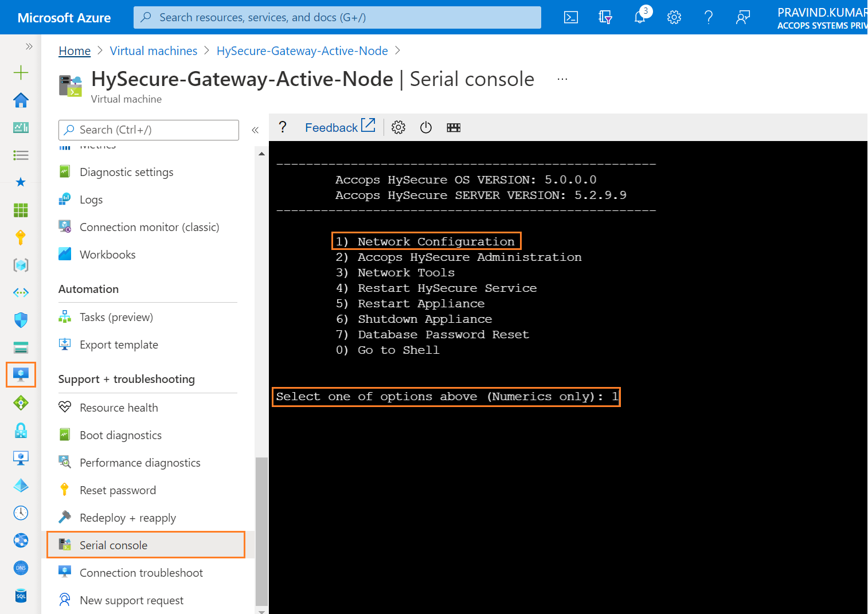
Task: Open the DNS icon in sidebar
Action: [21, 568]
